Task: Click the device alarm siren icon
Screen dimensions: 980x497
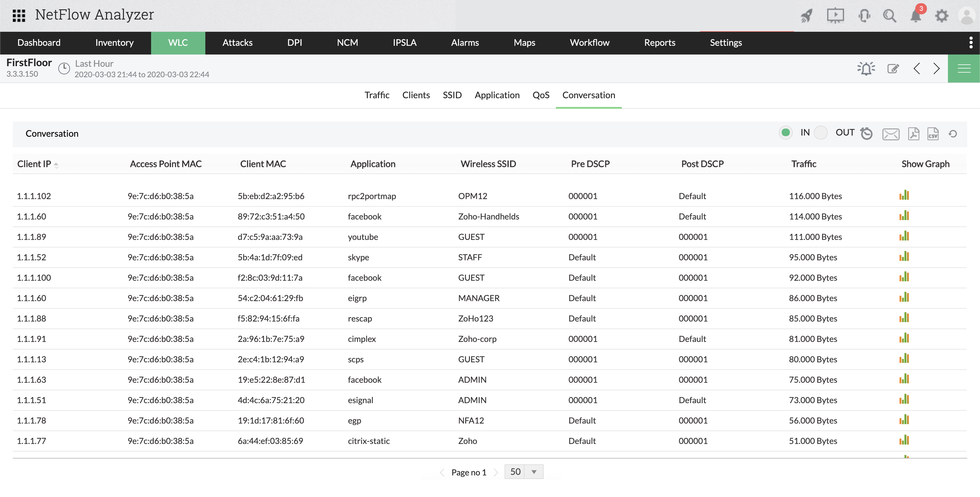Action: point(866,69)
